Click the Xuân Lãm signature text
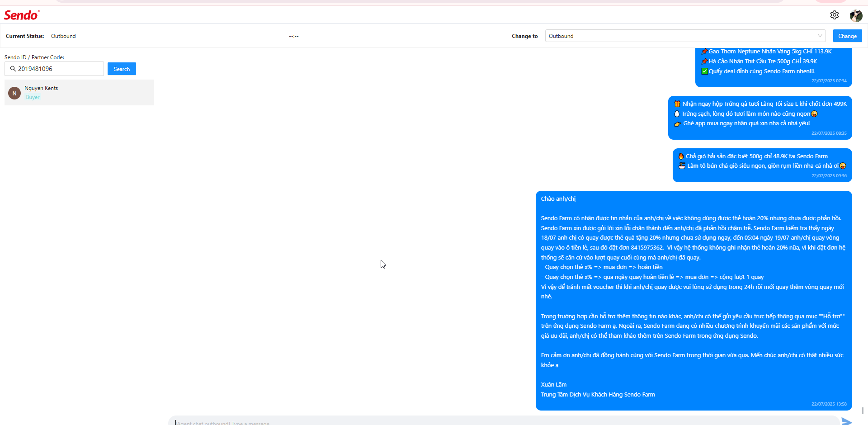 (x=554, y=385)
